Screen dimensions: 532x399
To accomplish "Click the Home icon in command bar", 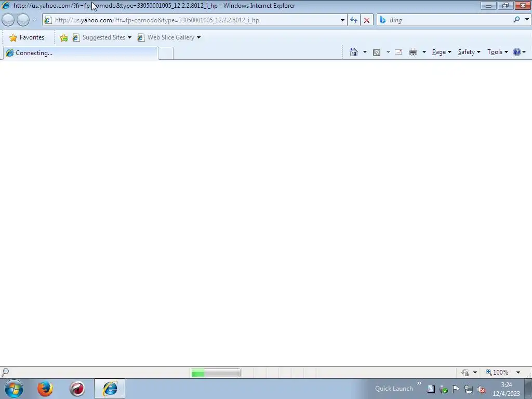I will [353, 52].
